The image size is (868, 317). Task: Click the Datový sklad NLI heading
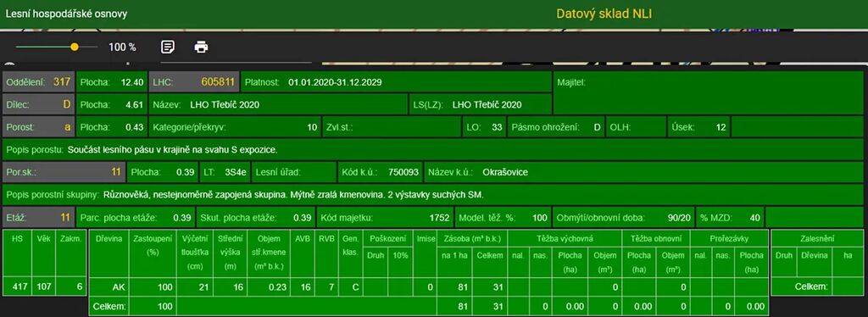click(x=604, y=14)
